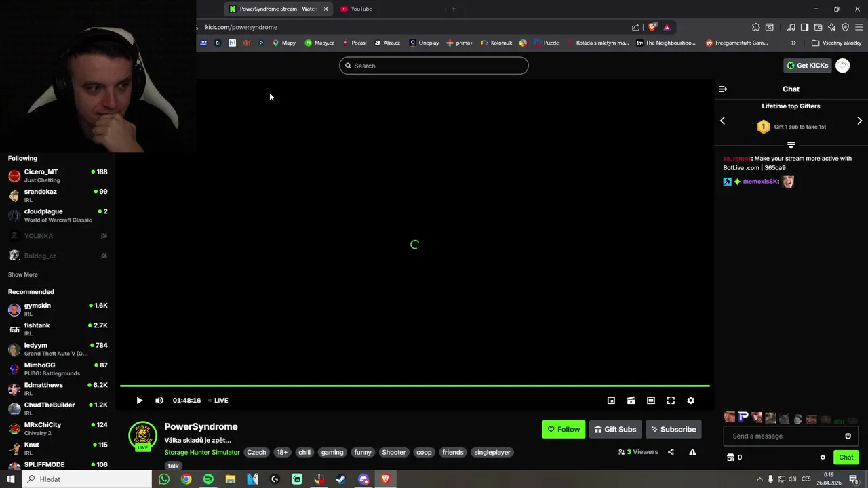Open Brave Rewards triangle icon

point(667,27)
